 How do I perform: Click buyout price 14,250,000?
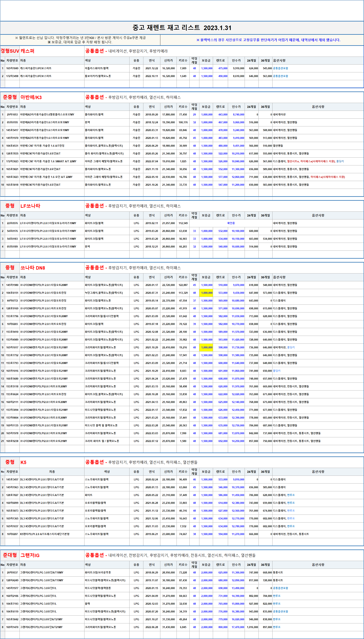point(238,441)
